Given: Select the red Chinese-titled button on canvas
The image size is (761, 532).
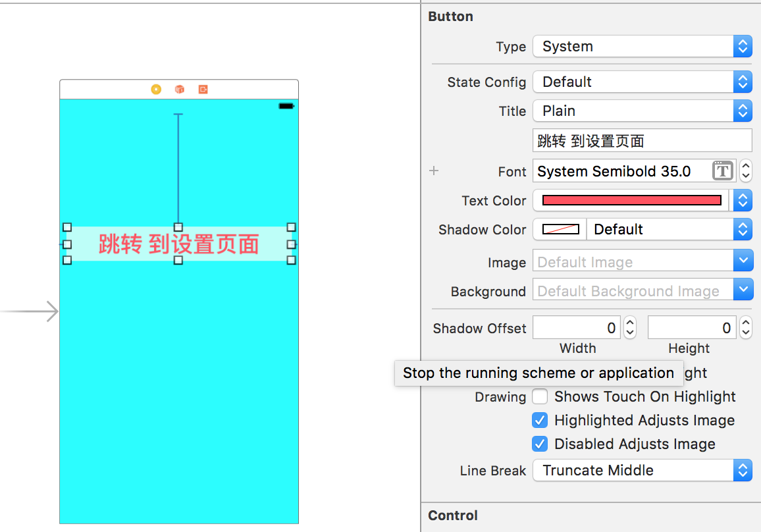Looking at the screenshot, I should pos(179,244).
